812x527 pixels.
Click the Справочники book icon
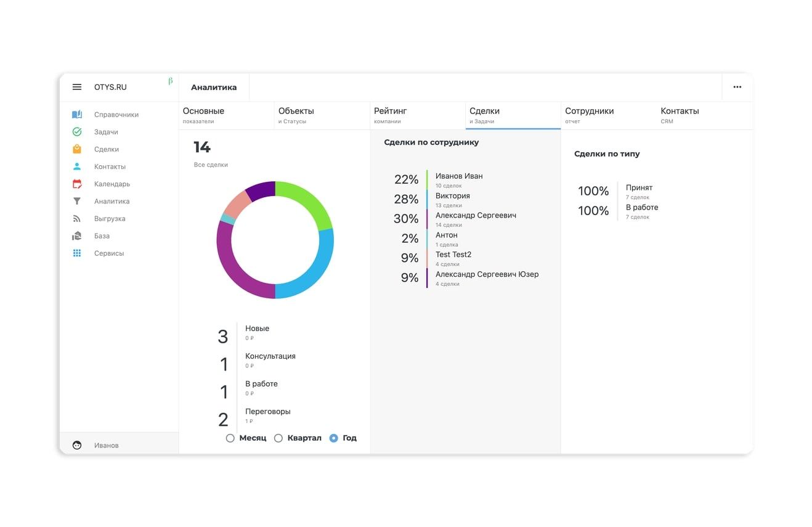click(x=77, y=115)
